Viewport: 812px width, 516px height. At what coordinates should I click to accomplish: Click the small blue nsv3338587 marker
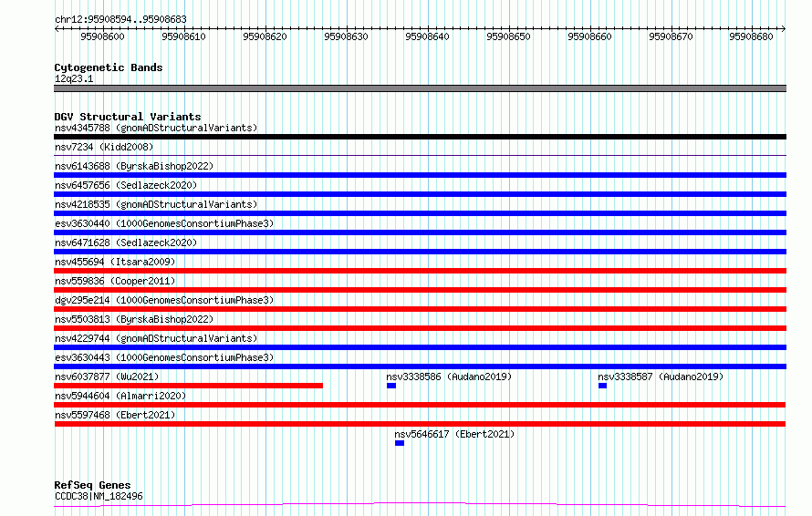602,386
